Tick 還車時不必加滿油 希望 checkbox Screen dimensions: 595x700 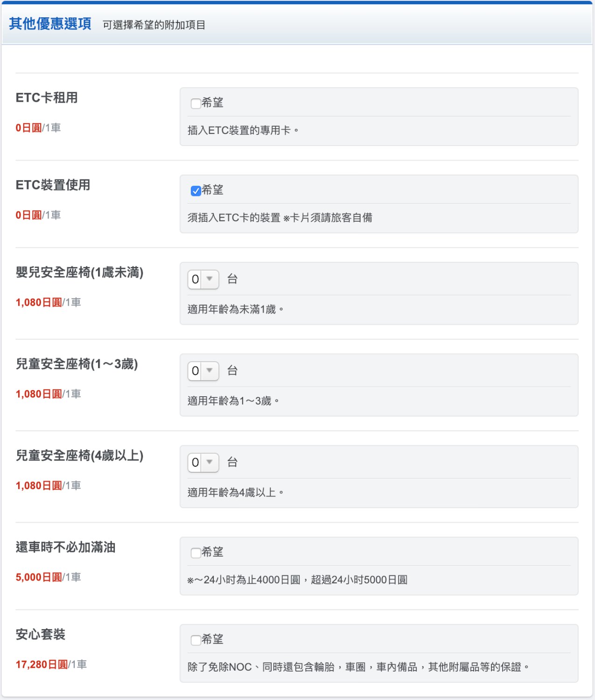[x=196, y=553]
